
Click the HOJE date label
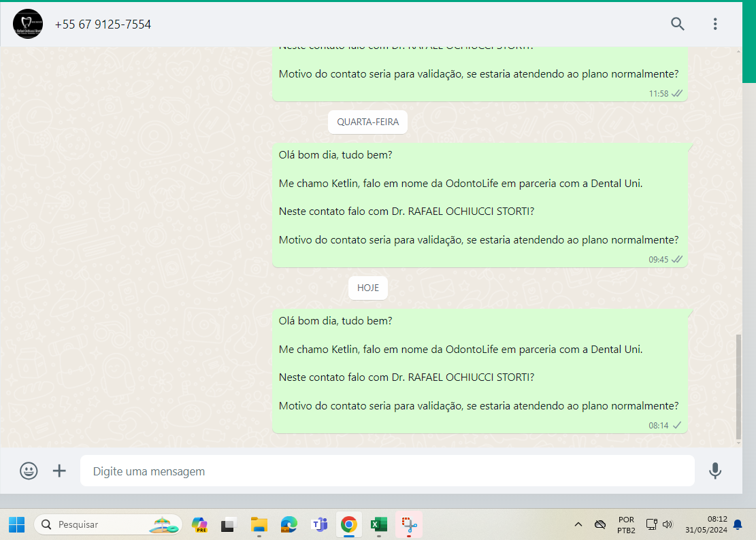[368, 288]
